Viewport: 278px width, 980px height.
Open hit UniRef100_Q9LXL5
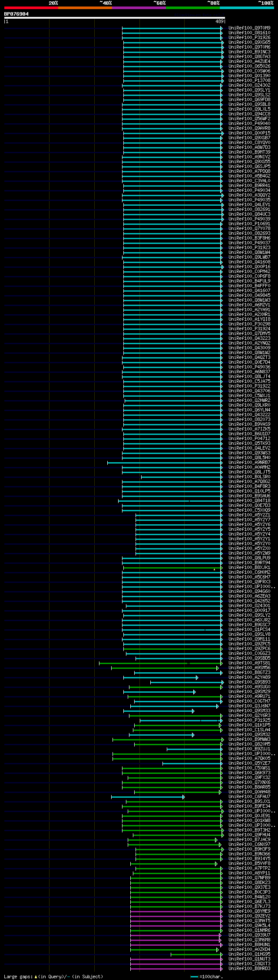(x=249, y=109)
